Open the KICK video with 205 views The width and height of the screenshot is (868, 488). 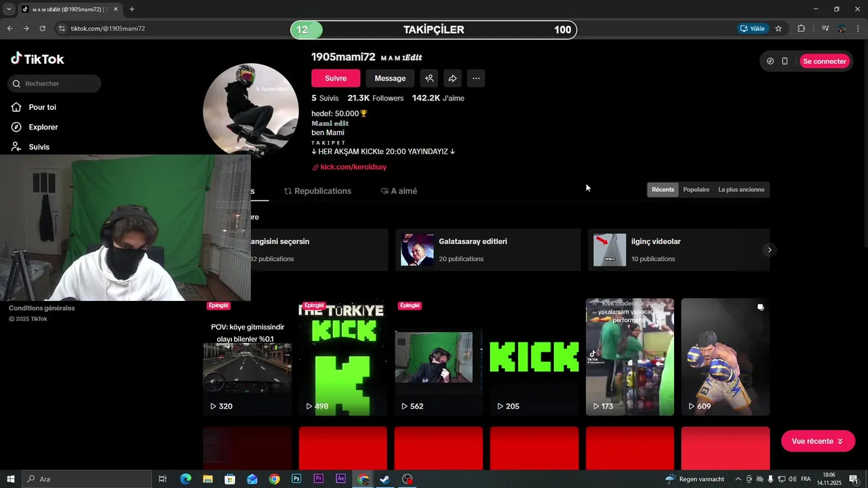click(534, 357)
